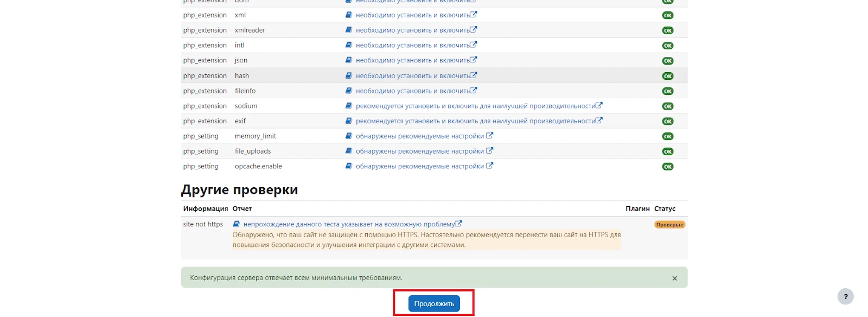Click the OK badge in sodium row
The height and width of the screenshot is (317, 868).
click(x=668, y=106)
